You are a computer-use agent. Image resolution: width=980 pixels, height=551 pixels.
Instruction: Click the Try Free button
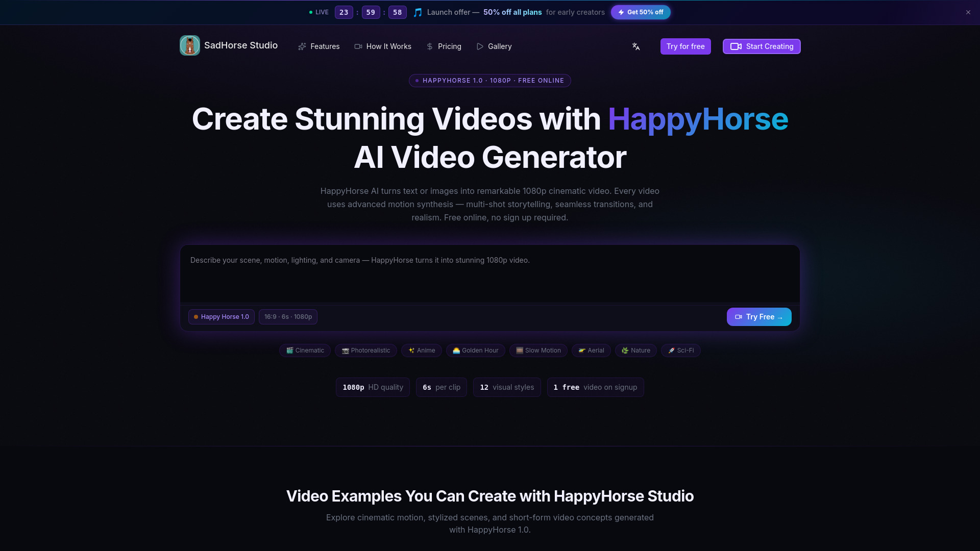tap(758, 317)
